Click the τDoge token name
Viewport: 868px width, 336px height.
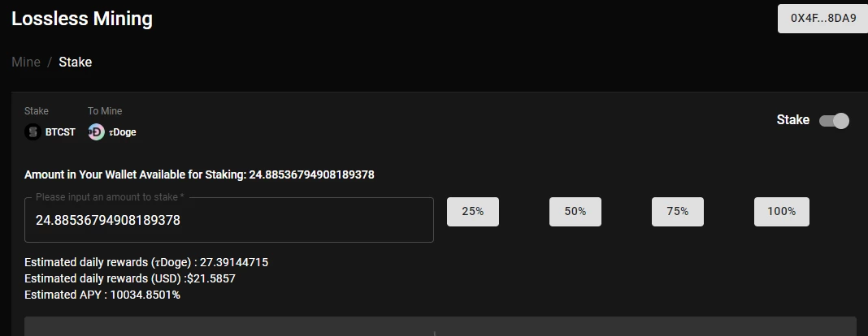[123, 132]
